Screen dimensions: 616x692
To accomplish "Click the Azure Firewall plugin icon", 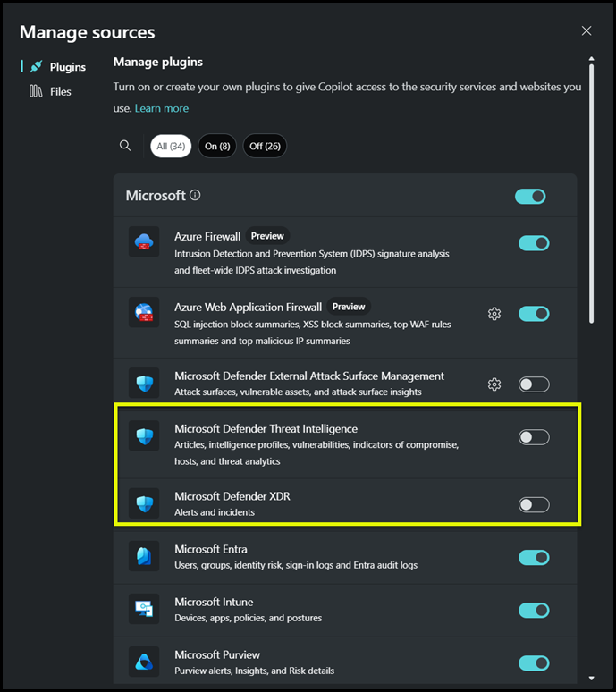I will tap(144, 242).
